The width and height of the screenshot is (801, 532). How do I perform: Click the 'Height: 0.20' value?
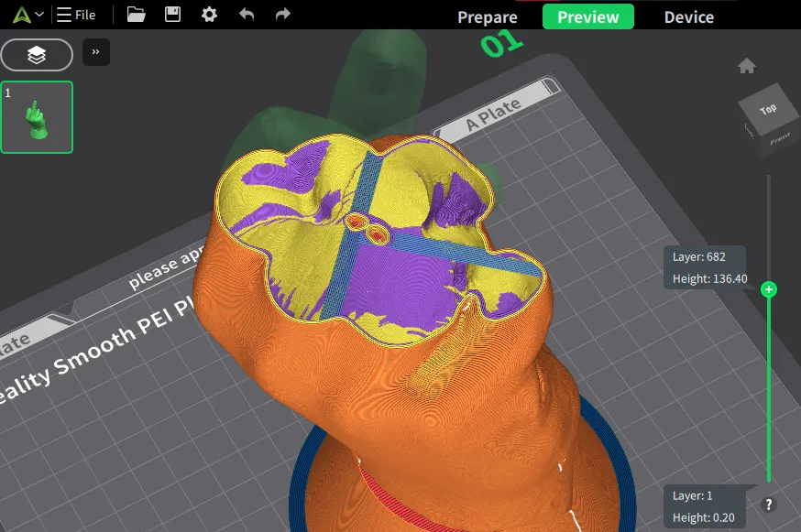click(704, 517)
